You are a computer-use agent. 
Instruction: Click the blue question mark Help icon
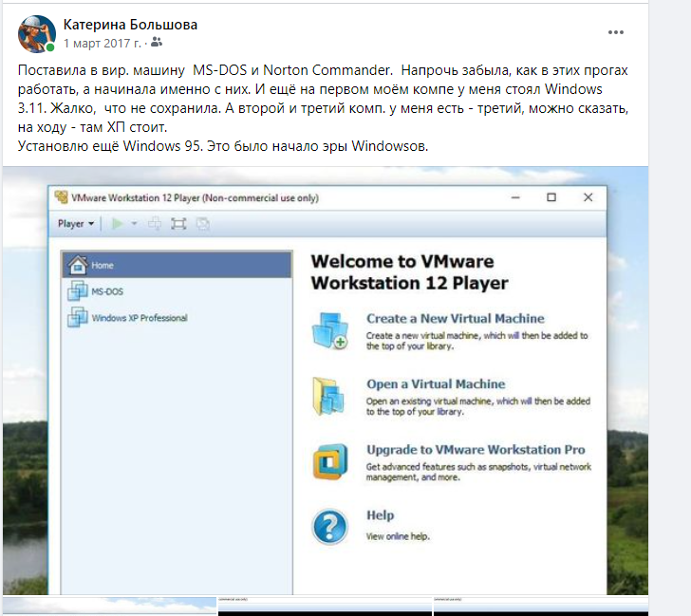coord(329,527)
